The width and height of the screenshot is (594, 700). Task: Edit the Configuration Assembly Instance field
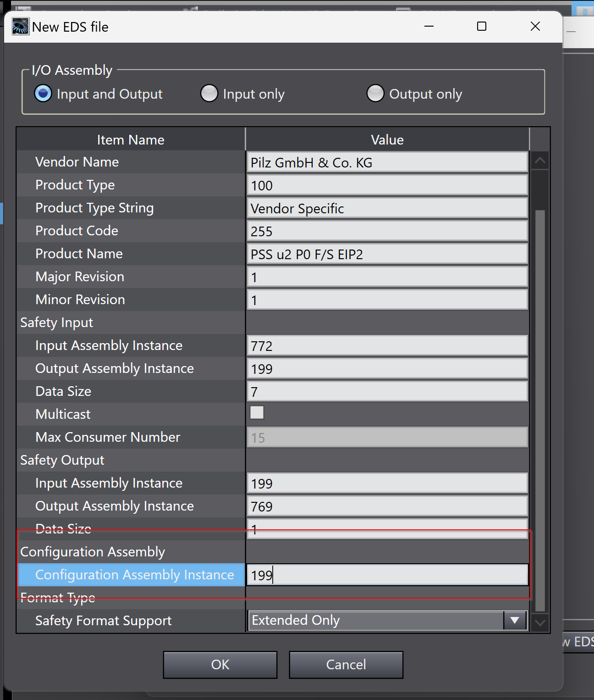click(387, 575)
